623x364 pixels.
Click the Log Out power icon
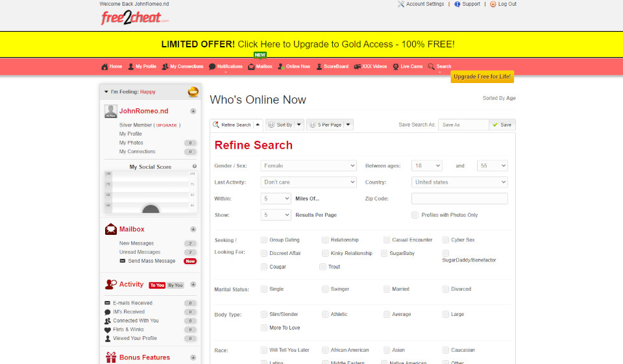[x=493, y=4]
